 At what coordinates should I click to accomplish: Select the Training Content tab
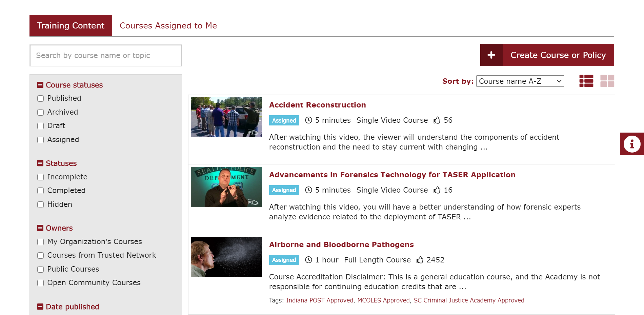pos(71,26)
